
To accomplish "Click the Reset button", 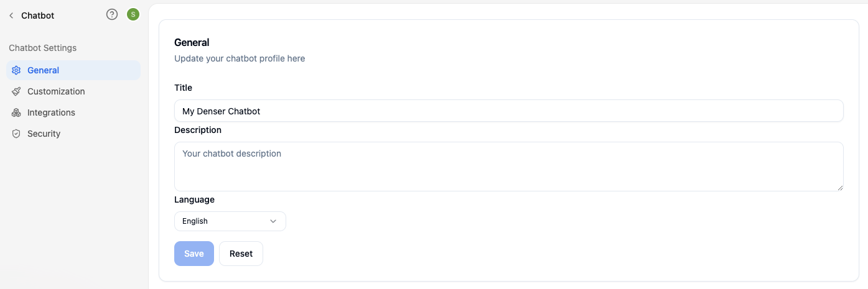I will pyautogui.click(x=241, y=254).
